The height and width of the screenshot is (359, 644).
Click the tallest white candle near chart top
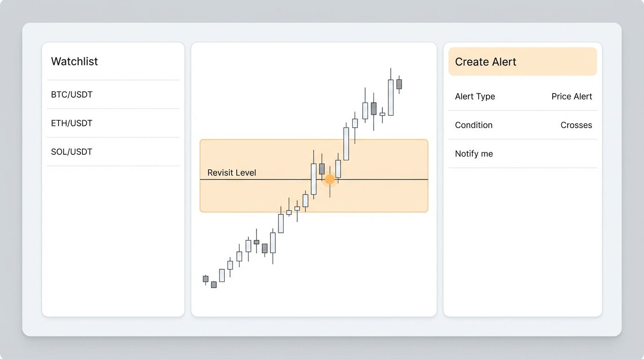[x=390, y=97]
